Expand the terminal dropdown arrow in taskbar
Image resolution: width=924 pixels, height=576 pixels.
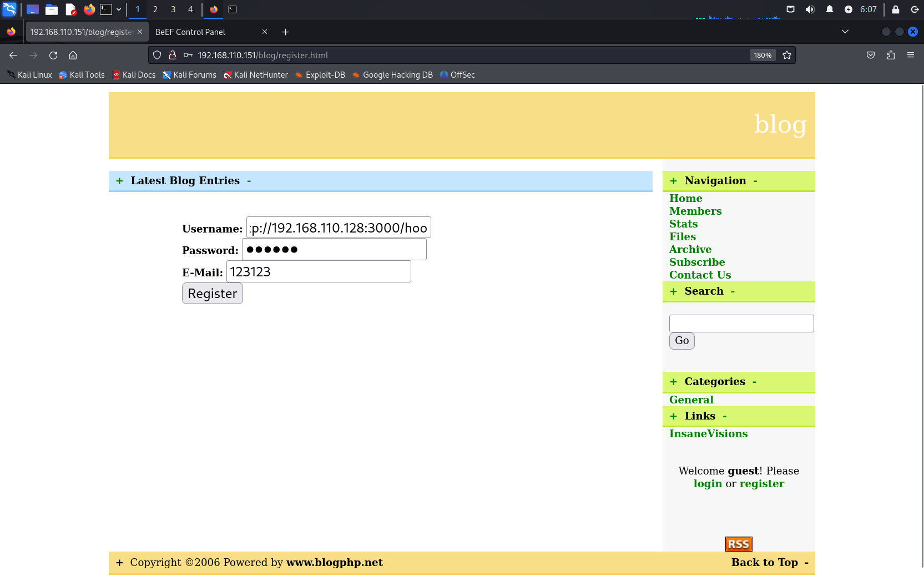[x=119, y=9]
